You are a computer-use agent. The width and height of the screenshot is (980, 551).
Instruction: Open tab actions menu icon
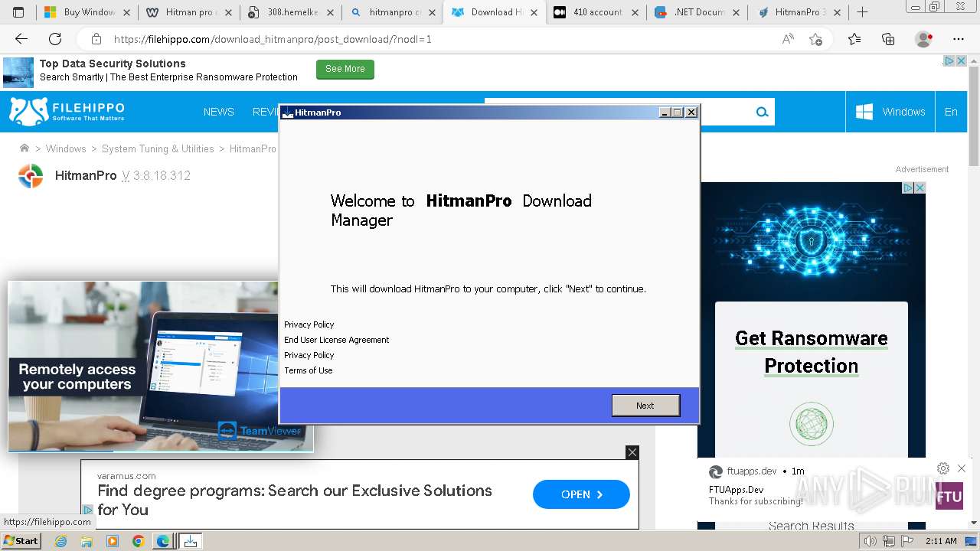coord(18,12)
